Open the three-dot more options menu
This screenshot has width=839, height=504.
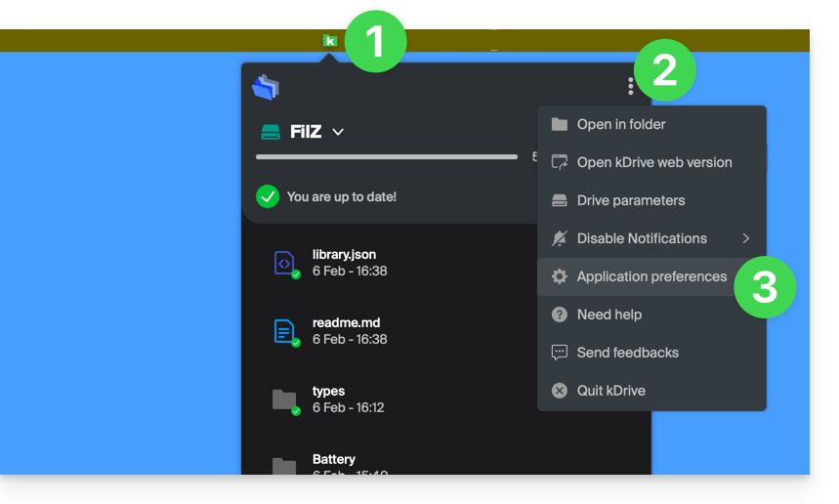[631, 87]
